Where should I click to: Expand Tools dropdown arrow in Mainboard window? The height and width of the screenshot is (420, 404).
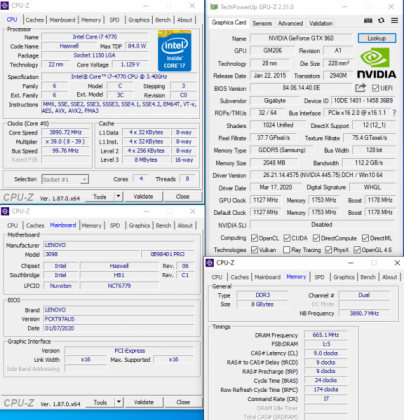click(x=119, y=402)
